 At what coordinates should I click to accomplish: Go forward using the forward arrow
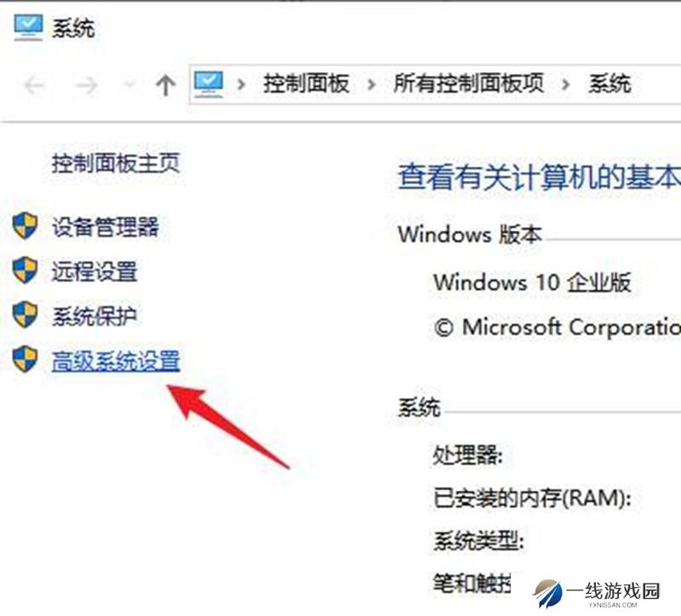[x=86, y=85]
